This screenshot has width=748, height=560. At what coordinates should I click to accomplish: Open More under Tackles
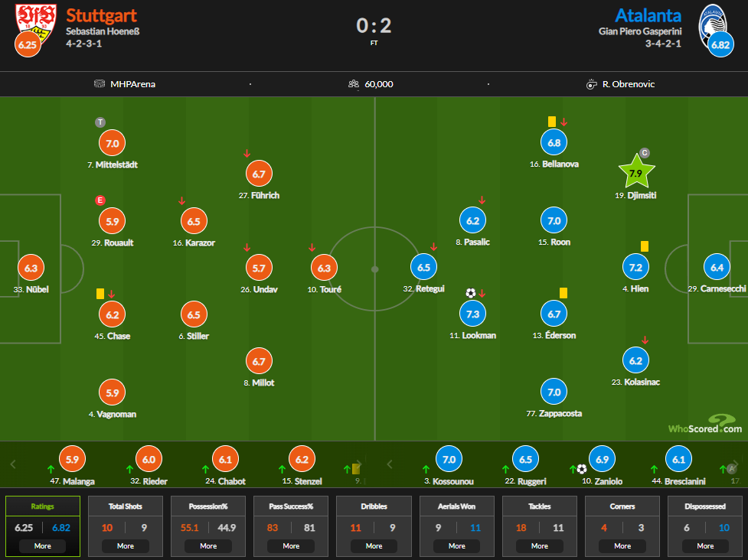pos(540,546)
